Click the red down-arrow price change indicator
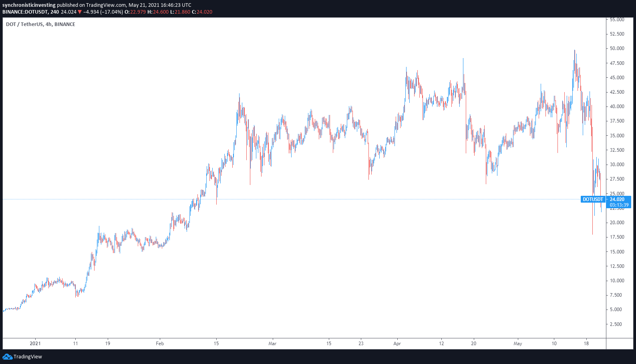The image size is (636, 364). [80, 12]
